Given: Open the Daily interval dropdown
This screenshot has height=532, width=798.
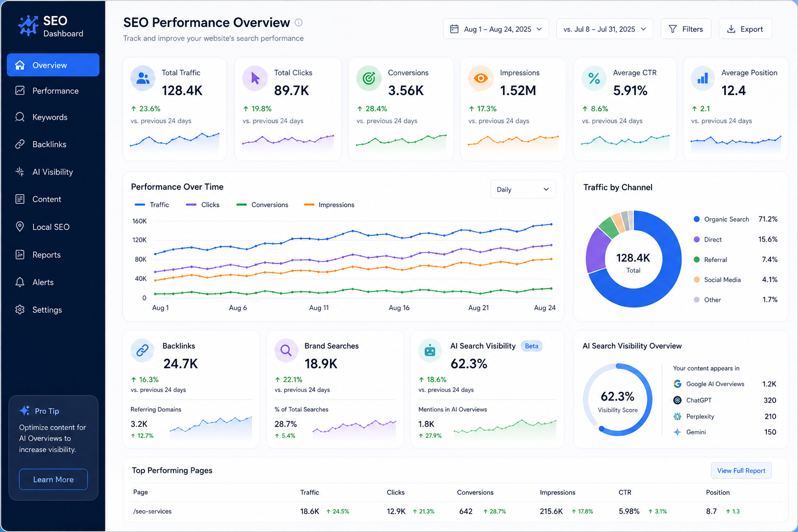Looking at the screenshot, I should click(523, 190).
